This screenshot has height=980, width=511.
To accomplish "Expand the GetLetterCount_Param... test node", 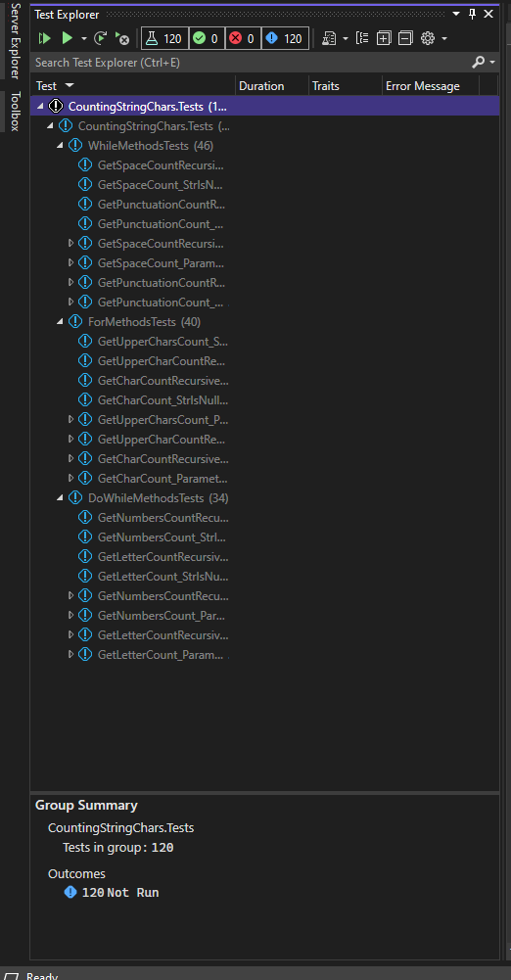I will (70, 654).
